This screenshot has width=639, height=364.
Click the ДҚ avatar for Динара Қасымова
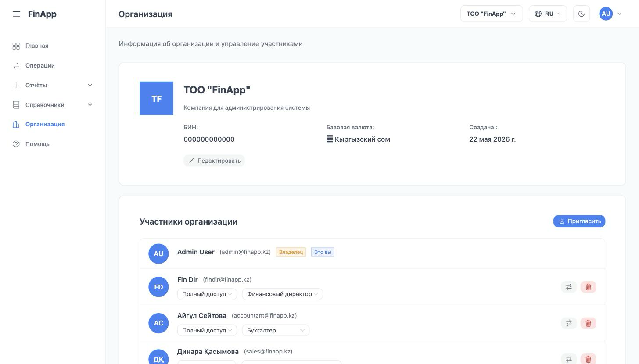coord(159,357)
